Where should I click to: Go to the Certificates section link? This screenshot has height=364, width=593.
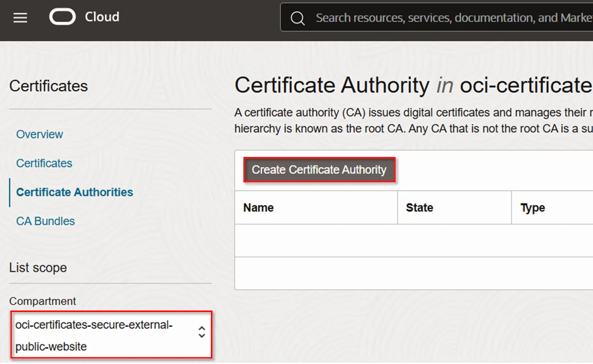point(44,163)
